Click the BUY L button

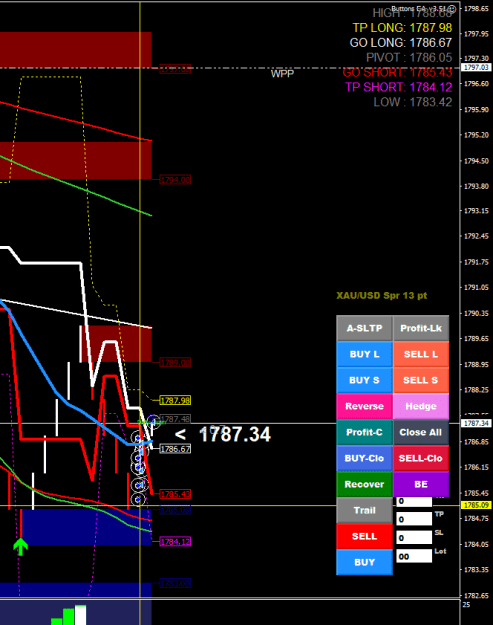tap(364, 354)
